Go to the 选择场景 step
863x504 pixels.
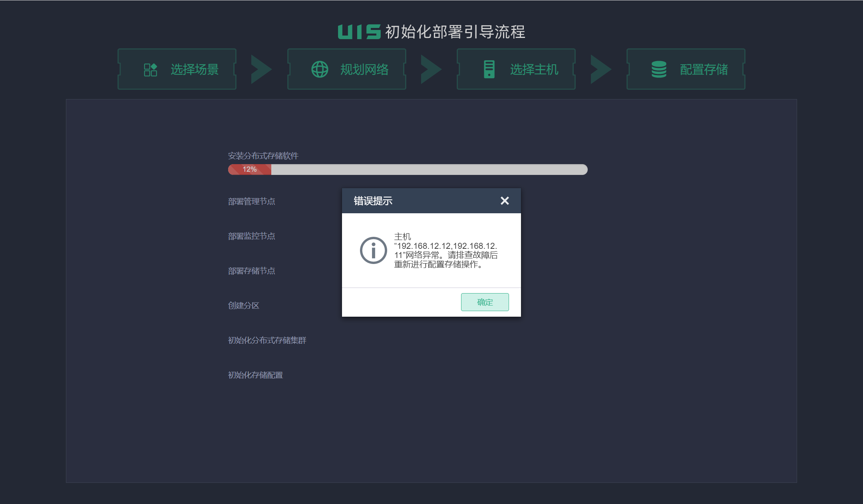pyautogui.click(x=194, y=69)
